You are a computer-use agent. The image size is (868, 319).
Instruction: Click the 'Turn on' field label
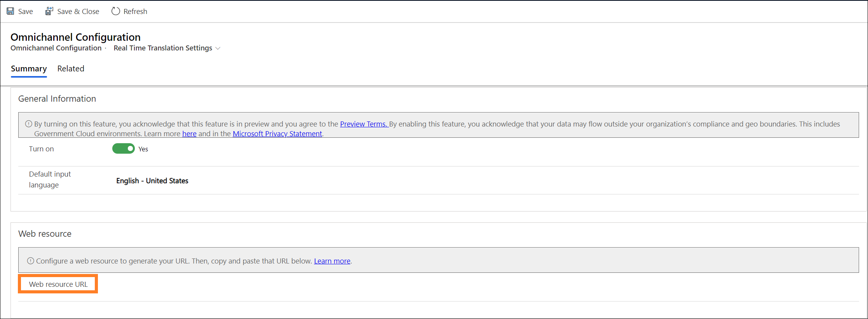coord(42,149)
